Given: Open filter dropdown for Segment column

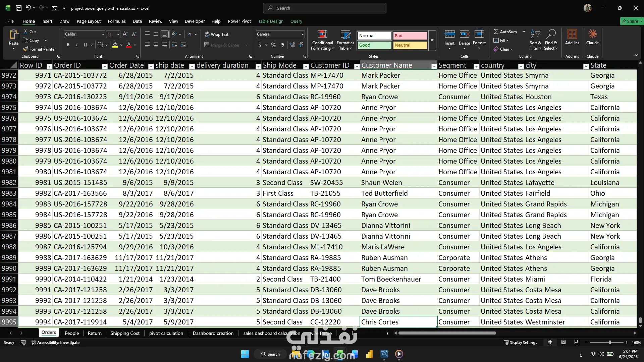Looking at the screenshot, I should click(476, 66).
